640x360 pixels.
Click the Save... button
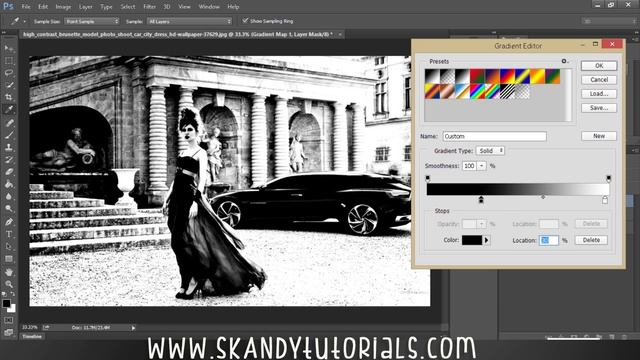(599, 108)
